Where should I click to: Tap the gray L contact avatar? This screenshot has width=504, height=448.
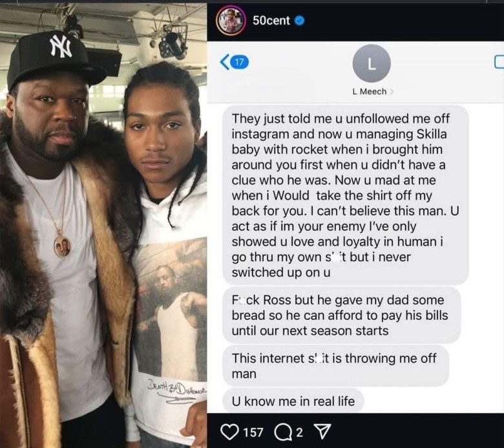372,64
